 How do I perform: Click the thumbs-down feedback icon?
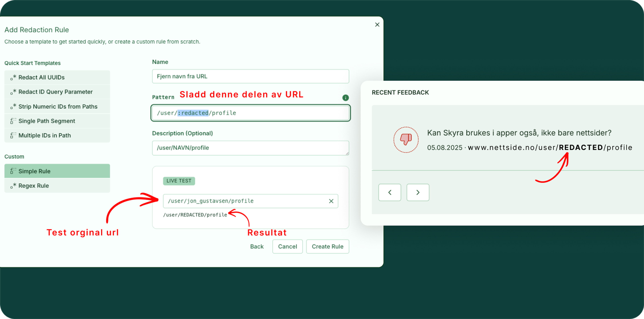coord(406,139)
